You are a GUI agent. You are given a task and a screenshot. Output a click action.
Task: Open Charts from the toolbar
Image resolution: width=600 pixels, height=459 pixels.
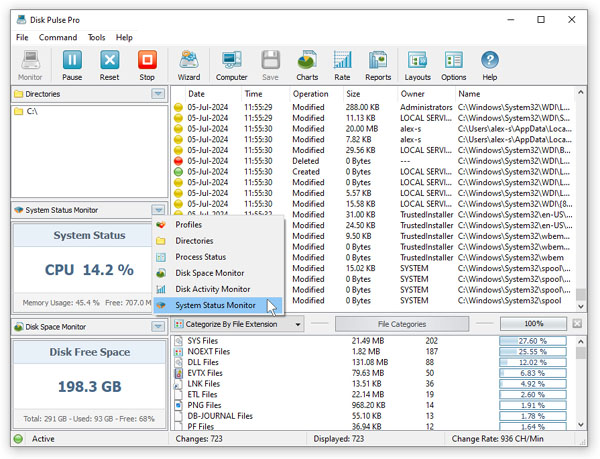tap(307, 60)
